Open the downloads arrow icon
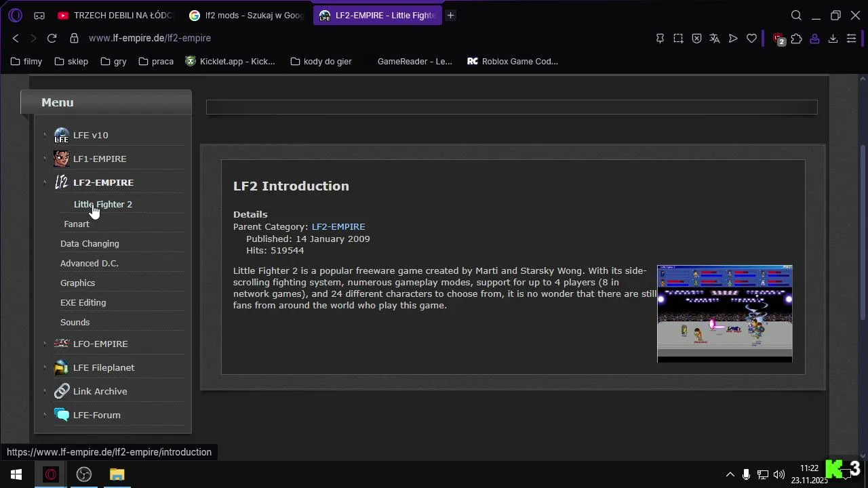Image resolution: width=868 pixels, height=488 pixels. click(x=833, y=39)
